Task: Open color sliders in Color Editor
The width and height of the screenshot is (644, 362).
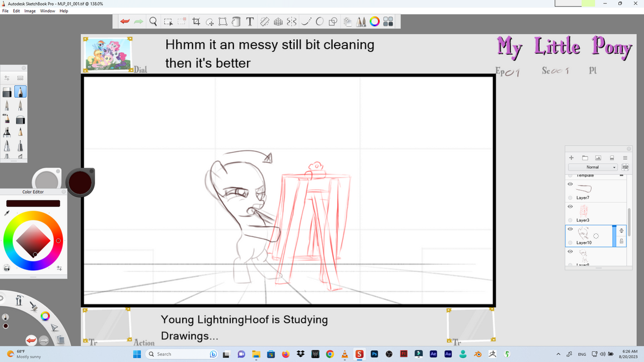Action: [x=59, y=268]
